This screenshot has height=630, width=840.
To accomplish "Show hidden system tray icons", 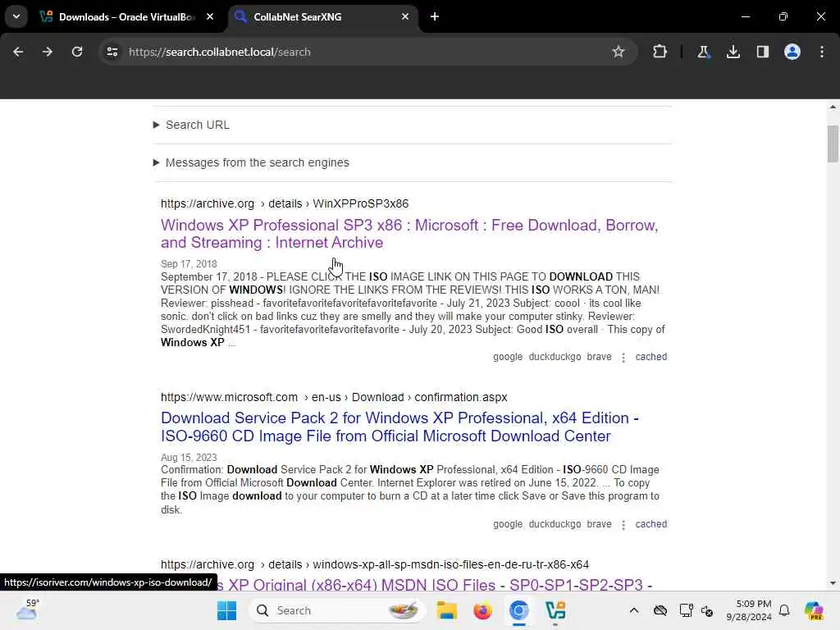I will (x=634, y=610).
